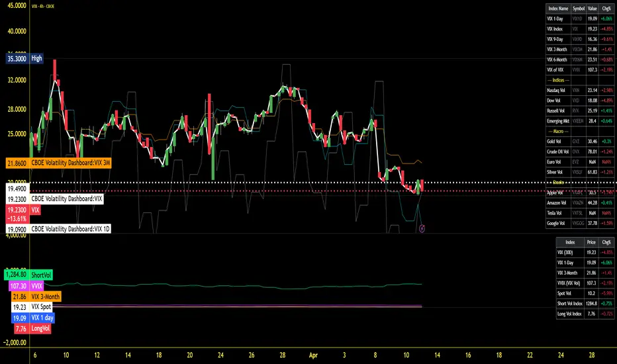Click the blue 'VIX 1 day' indicator label
Viewport: 617px width, 364px height.
[42, 318]
